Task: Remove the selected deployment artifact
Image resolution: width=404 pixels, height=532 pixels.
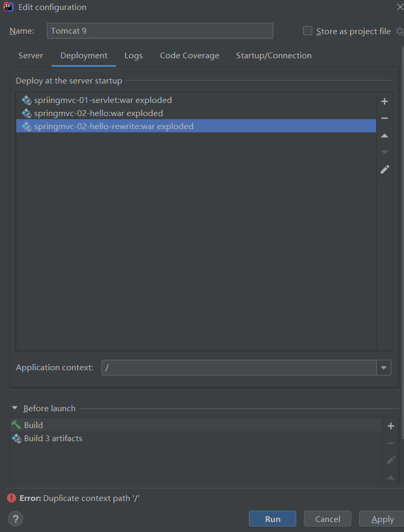Action: click(x=385, y=118)
